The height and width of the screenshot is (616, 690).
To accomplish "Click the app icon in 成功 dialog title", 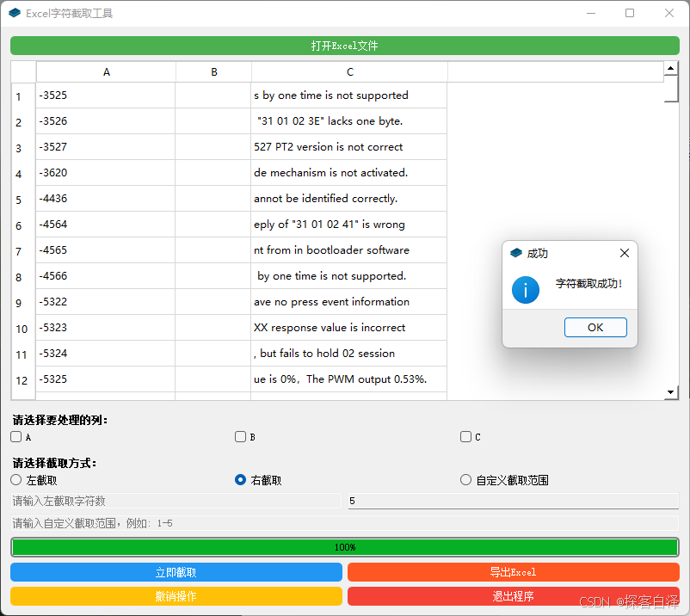I will [x=515, y=253].
